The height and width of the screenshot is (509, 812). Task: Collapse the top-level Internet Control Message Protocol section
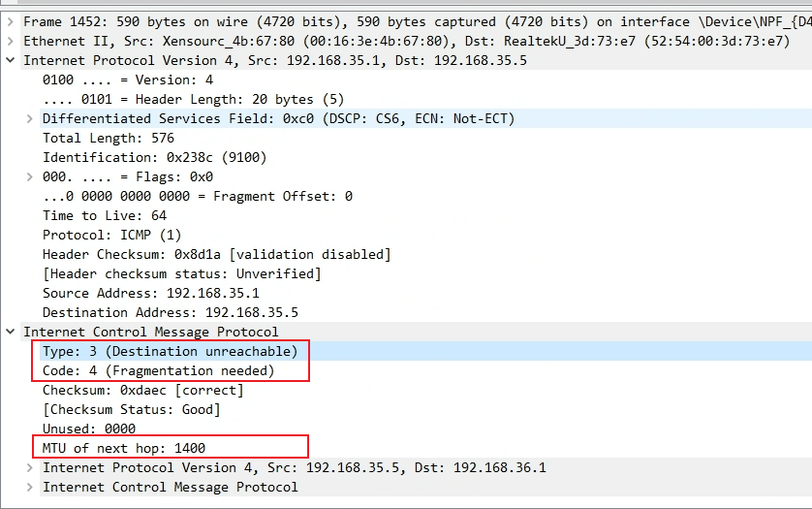(10, 332)
